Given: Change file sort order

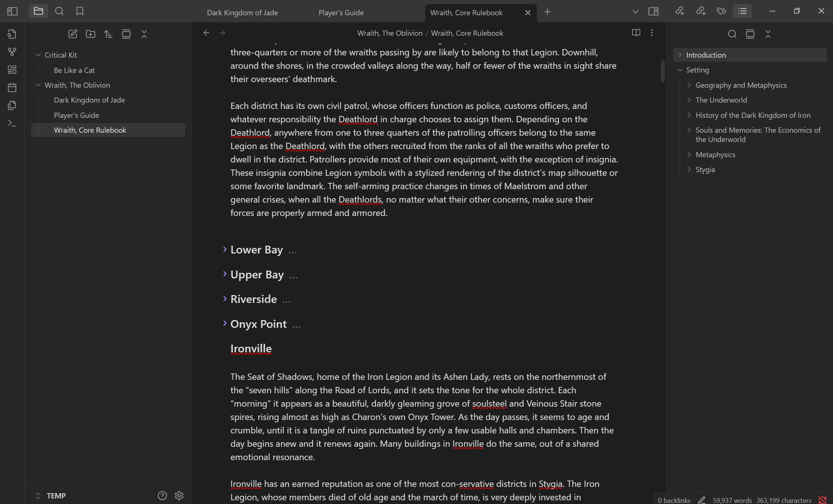Looking at the screenshot, I should click(x=108, y=34).
